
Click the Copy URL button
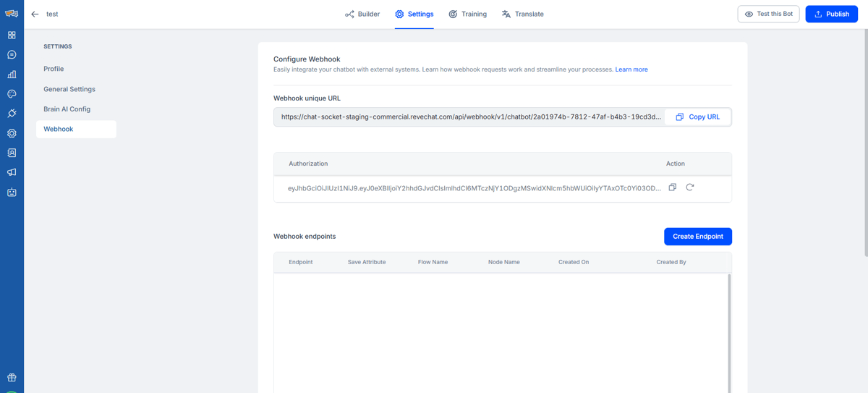point(698,117)
